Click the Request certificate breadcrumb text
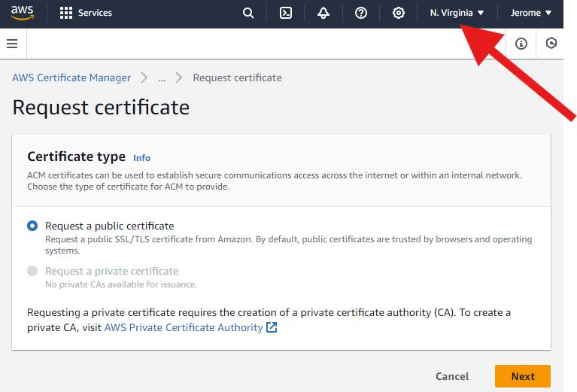 (x=238, y=77)
